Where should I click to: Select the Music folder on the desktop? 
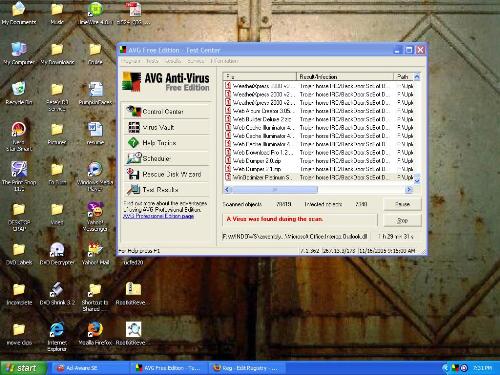click(57, 13)
